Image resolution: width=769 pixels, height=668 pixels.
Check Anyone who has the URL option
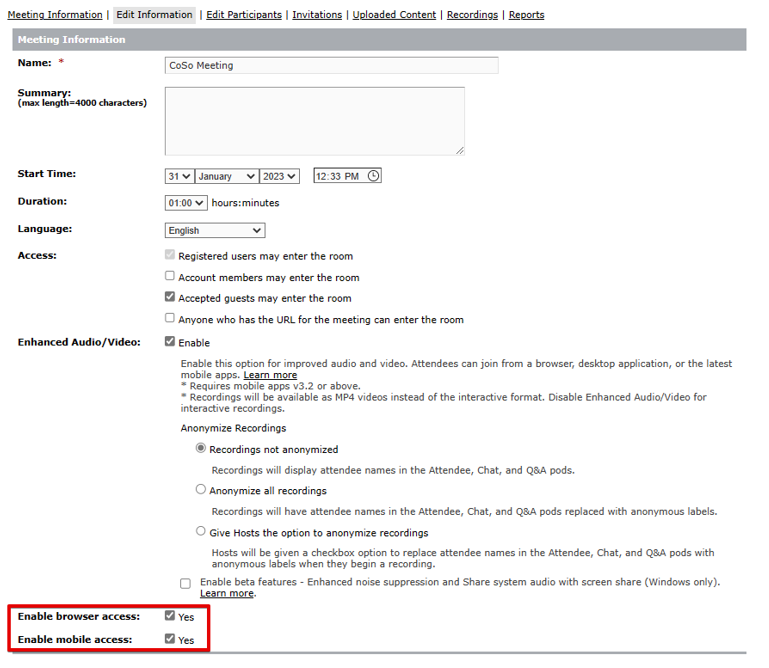coord(170,319)
